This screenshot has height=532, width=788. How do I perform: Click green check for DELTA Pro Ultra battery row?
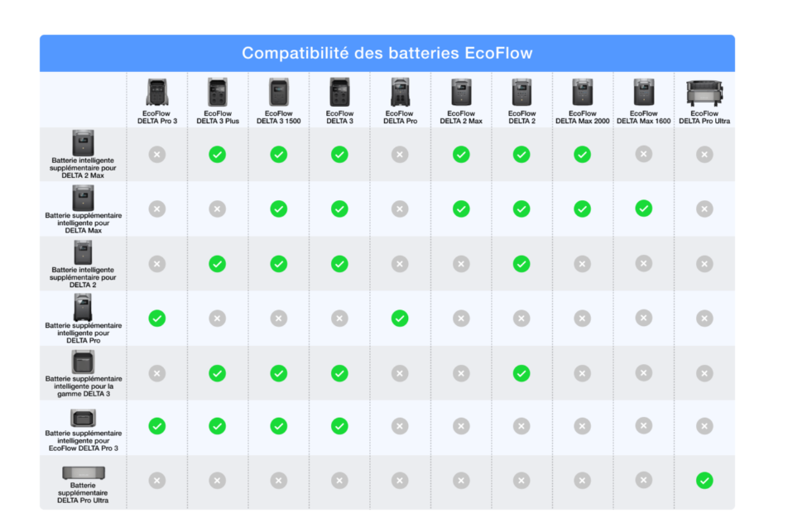(x=704, y=480)
